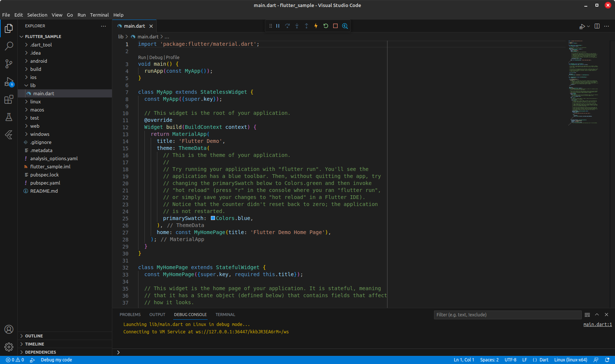Open the Manage gear icon
This screenshot has width=615, height=364.
pyautogui.click(x=9, y=347)
